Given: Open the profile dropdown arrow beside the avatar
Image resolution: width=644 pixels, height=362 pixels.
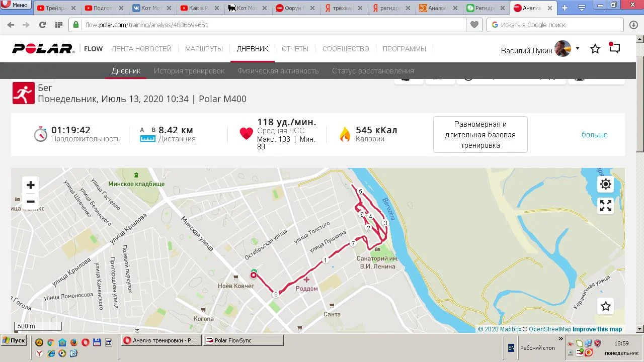Looking at the screenshot, I should 578,48.
